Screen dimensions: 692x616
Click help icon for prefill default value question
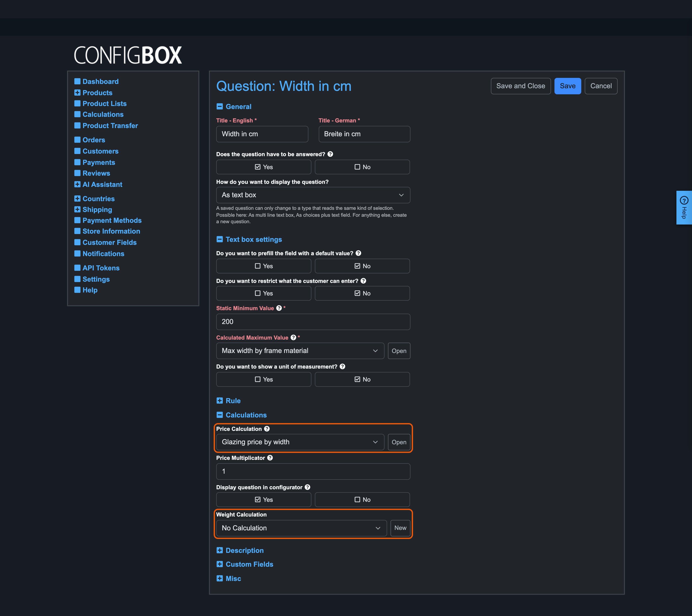[x=359, y=253]
